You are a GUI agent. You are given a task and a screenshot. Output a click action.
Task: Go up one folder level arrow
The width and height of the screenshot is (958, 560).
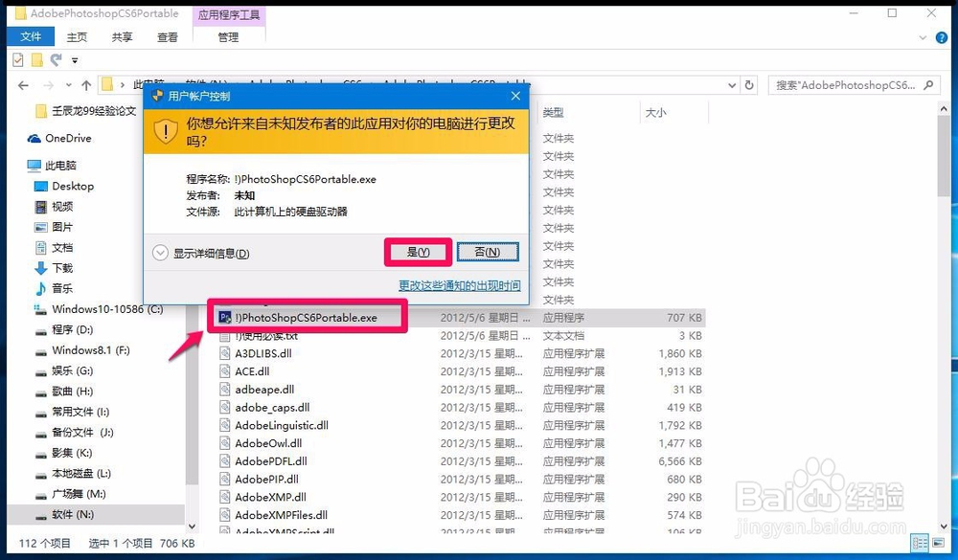(x=86, y=85)
